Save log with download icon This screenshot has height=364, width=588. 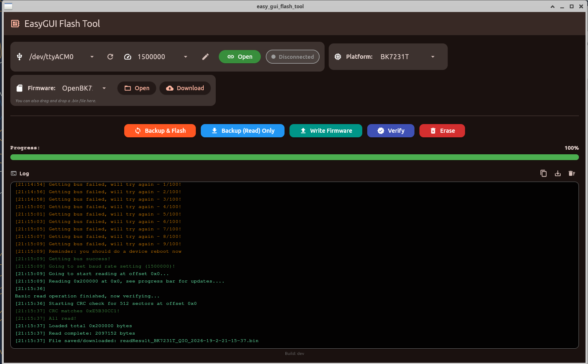coord(558,173)
